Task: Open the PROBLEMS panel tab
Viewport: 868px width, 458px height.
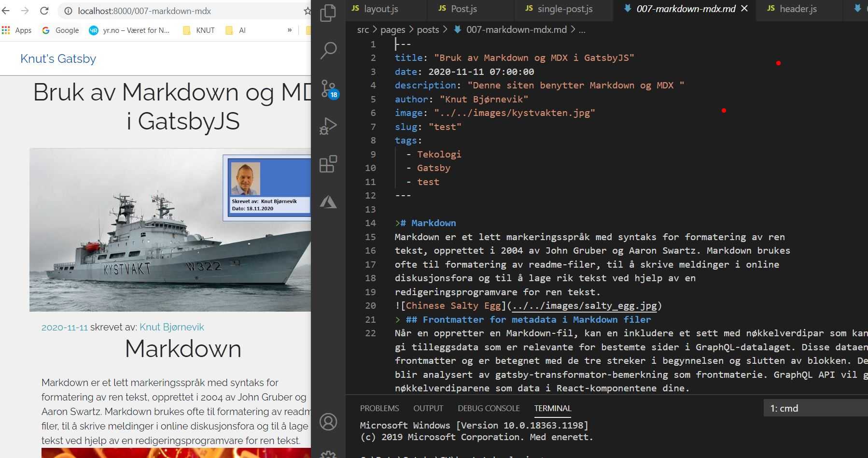Action: (379, 408)
